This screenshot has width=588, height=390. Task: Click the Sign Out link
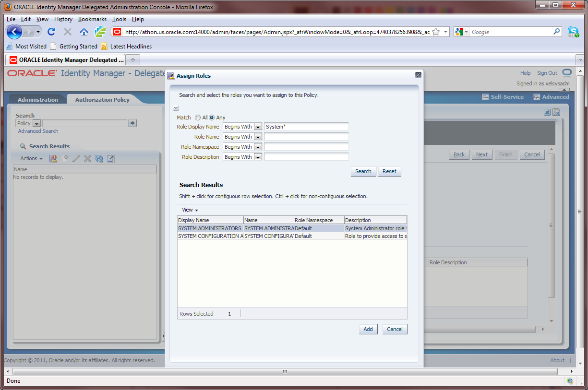tap(547, 73)
